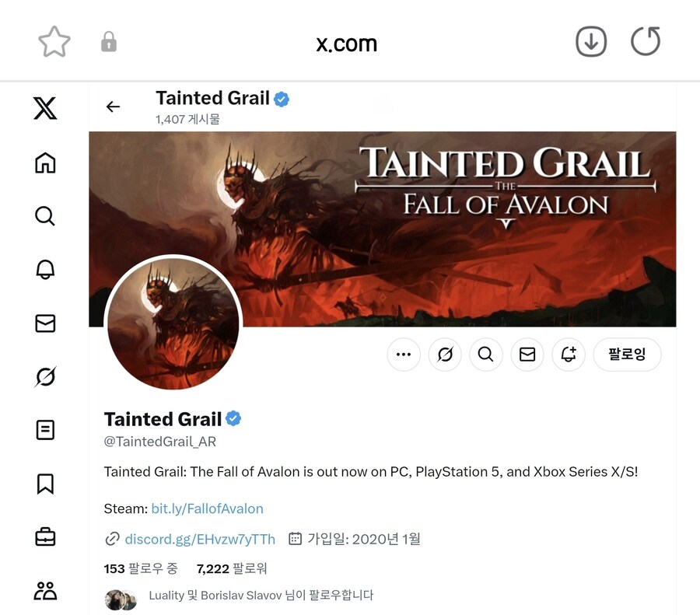Click the X logo in sidebar
Viewport: 700px width, 615px height.
[45, 108]
